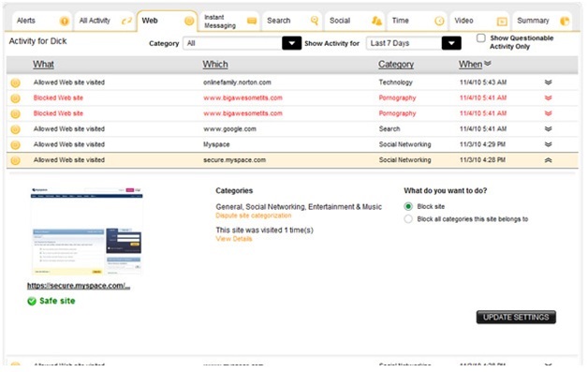Click onlinefamily.norton.com in Which column
Image resolution: width=588 pixels, height=372 pixels.
pyautogui.click(x=237, y=82)
